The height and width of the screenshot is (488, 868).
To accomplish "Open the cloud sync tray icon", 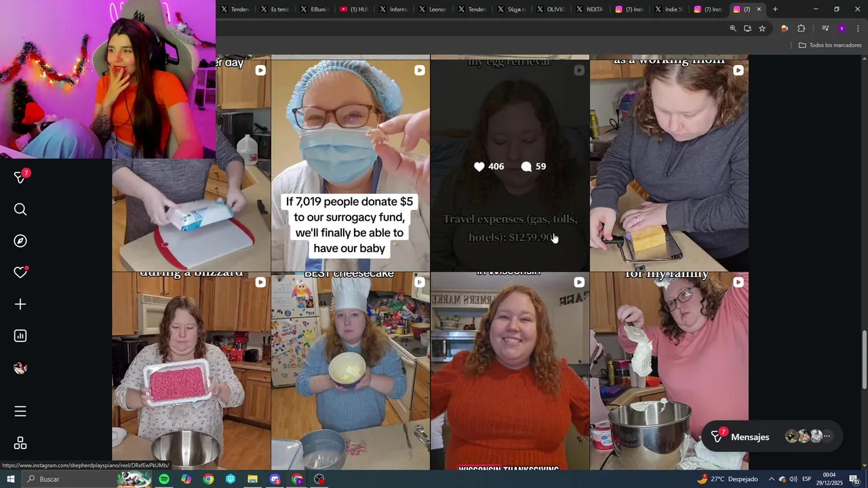I will pos(782,479).
